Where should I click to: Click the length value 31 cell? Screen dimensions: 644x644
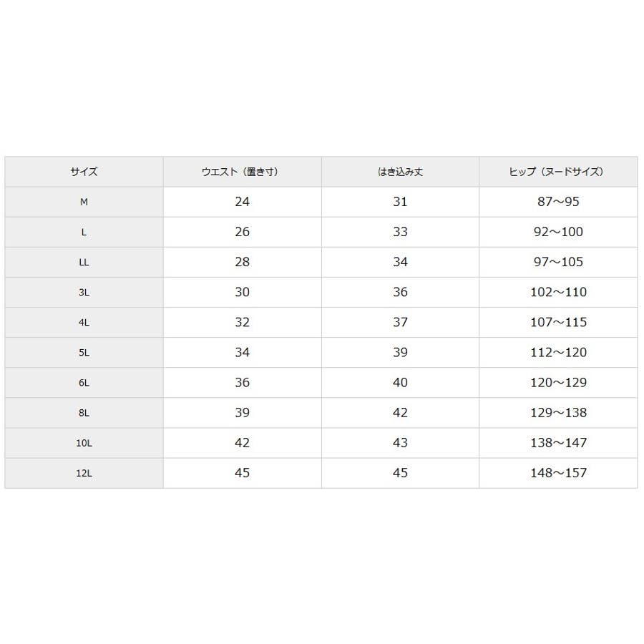400,202
